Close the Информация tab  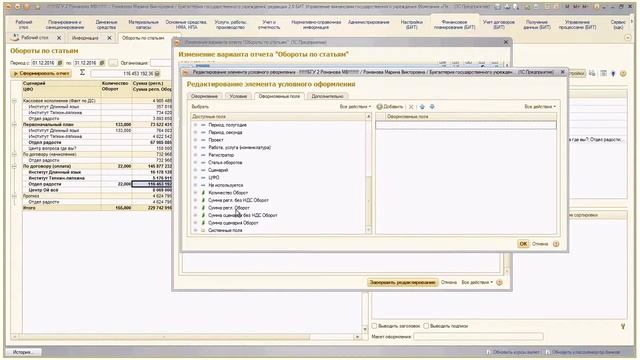pos(109,38)
